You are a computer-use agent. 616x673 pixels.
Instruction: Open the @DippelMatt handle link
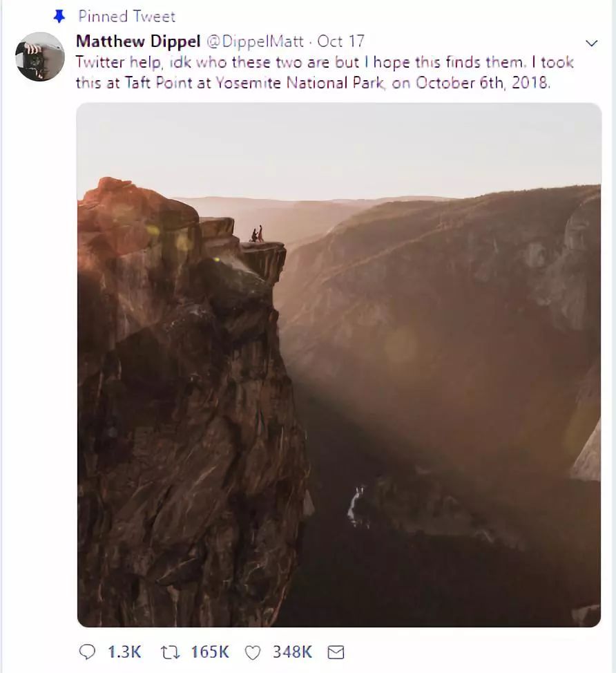tap(257, 41)
